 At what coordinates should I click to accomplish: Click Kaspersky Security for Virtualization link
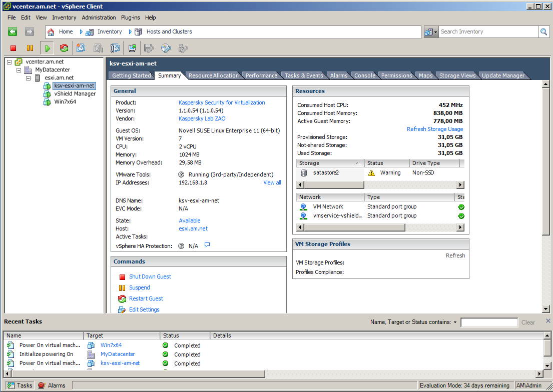[222, 102]
